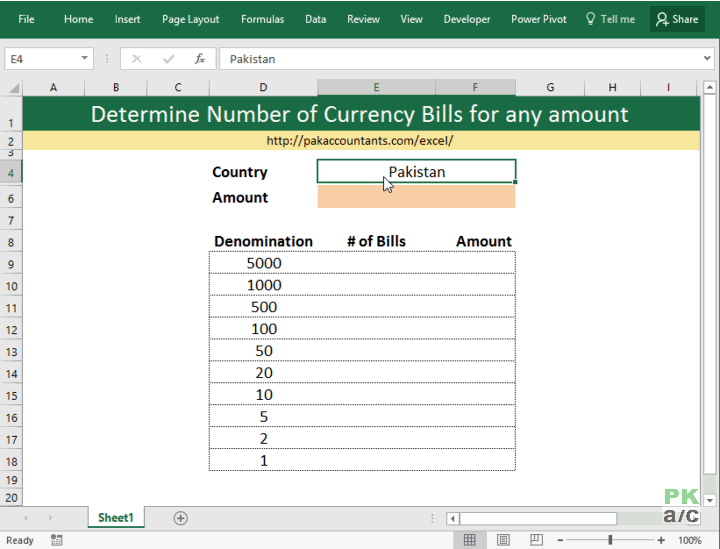The image size is (720, 549).
Task: Click the zoom in plus icon
Action: pos(661,540)
